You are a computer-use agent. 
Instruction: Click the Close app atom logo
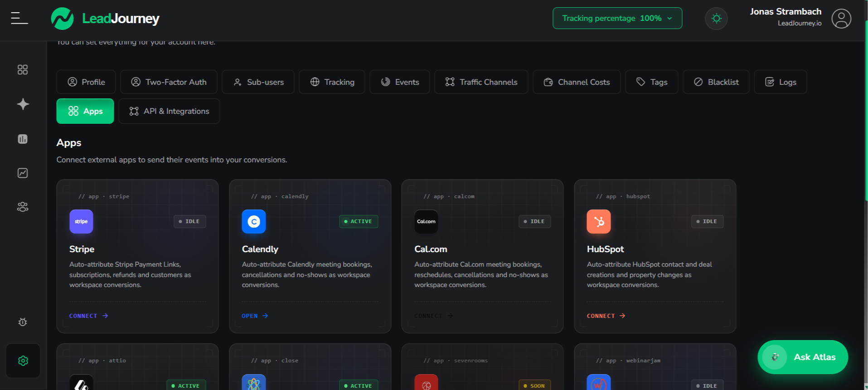[254, 383]
